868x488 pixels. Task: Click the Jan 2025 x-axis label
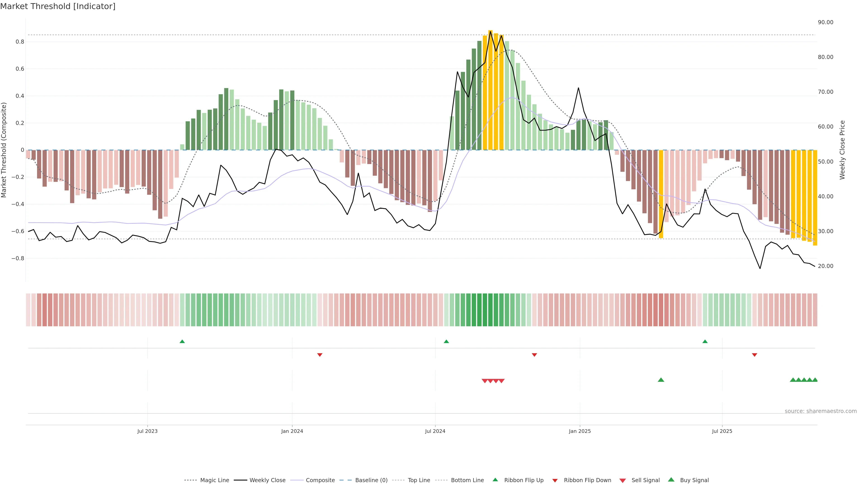click(580, 431)
